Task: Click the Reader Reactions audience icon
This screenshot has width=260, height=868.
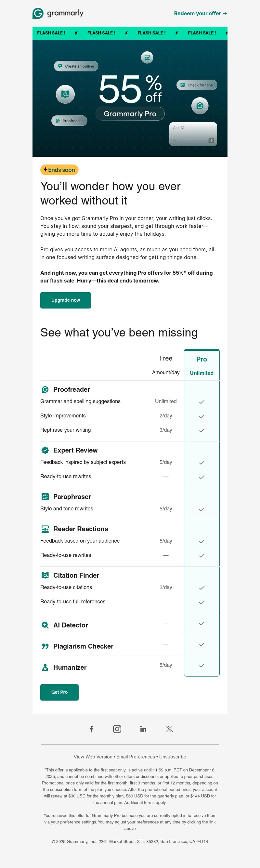Action: [x=45, y=529]
